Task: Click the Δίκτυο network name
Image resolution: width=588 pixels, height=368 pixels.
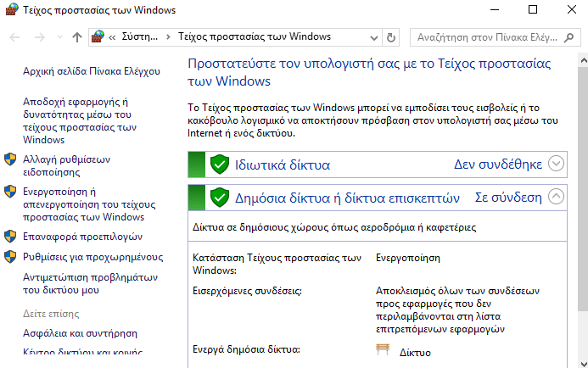Action: coord(415,353)
